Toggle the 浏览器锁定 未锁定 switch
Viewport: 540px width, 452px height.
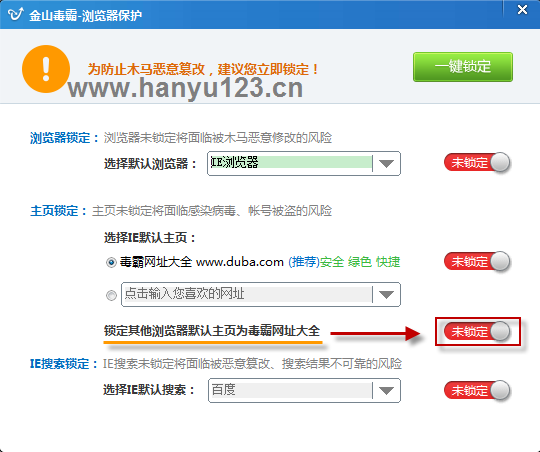pyautogui.click(x=477, y=162)
